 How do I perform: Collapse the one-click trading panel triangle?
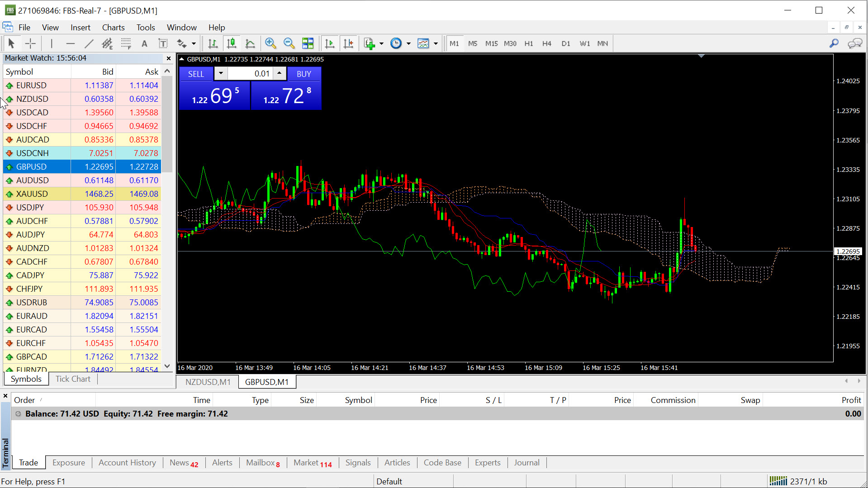tap(182, 59)
